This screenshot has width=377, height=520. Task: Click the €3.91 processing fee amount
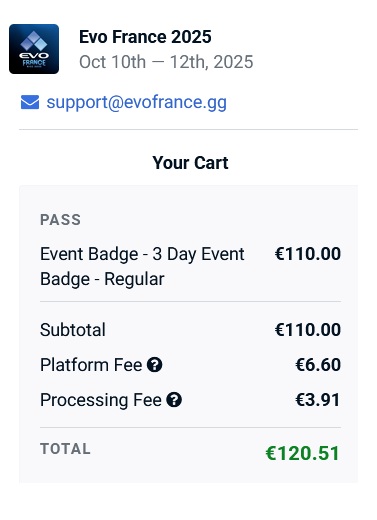318,400
